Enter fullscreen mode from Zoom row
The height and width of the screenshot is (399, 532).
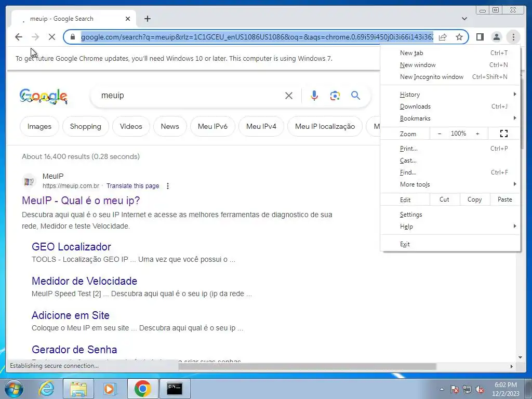click(504, 134)
